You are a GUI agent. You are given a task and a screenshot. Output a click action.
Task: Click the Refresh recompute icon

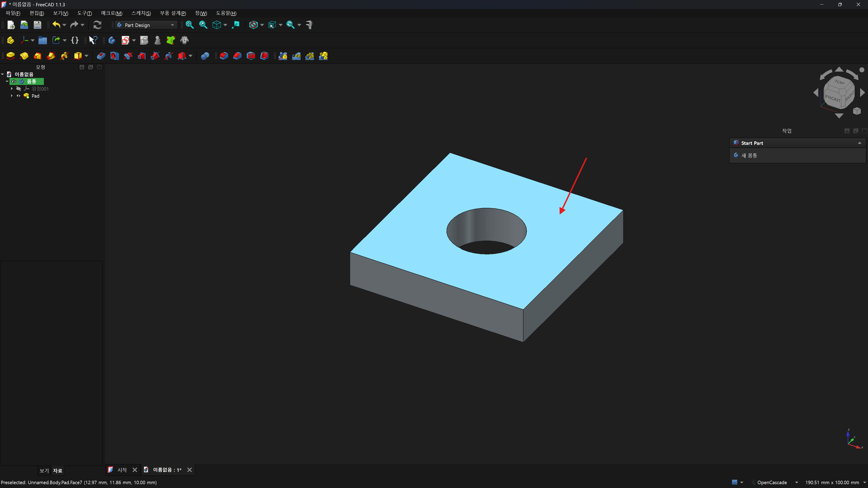pyautogui.click(x=97, y=25)
